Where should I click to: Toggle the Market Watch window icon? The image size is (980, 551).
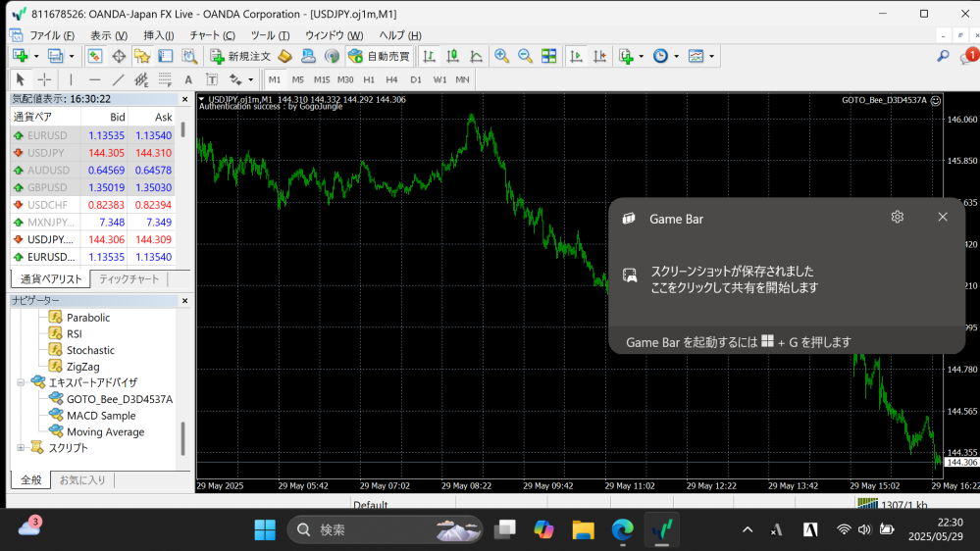click(x=94, y=56)
